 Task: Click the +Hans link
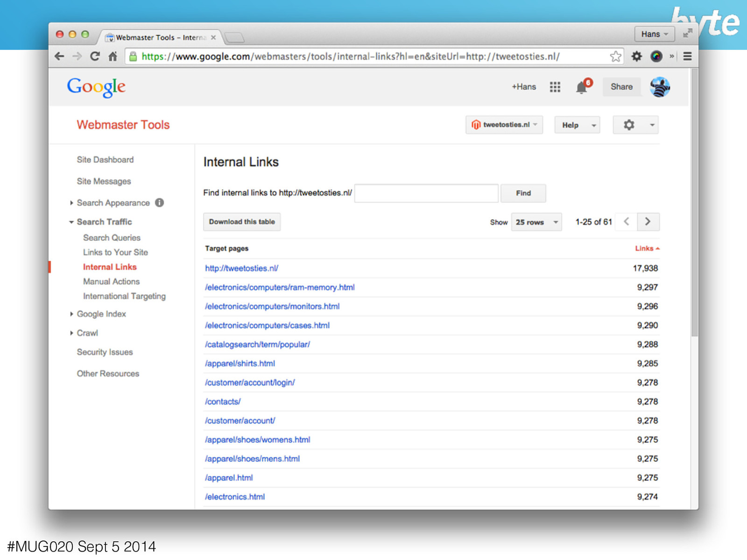[x=524, y=87]
